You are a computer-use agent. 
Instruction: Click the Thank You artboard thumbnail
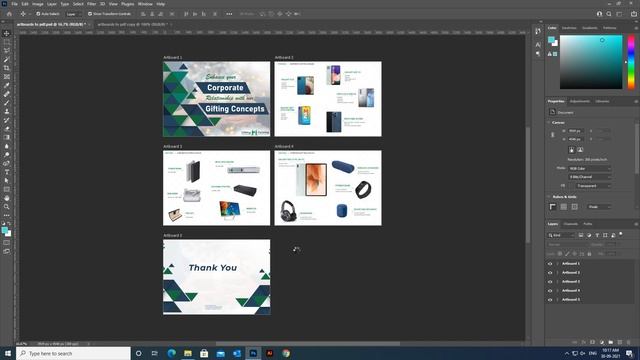[216, 277]
